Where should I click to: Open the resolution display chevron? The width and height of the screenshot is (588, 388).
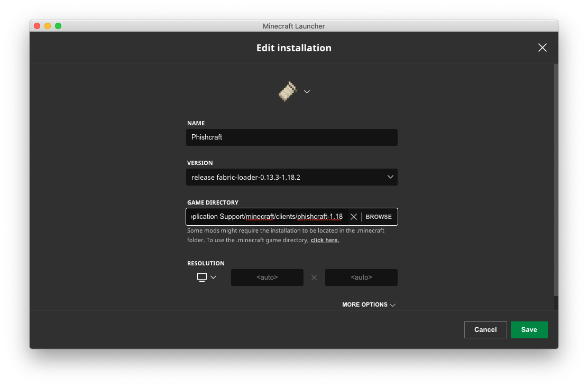214,277
